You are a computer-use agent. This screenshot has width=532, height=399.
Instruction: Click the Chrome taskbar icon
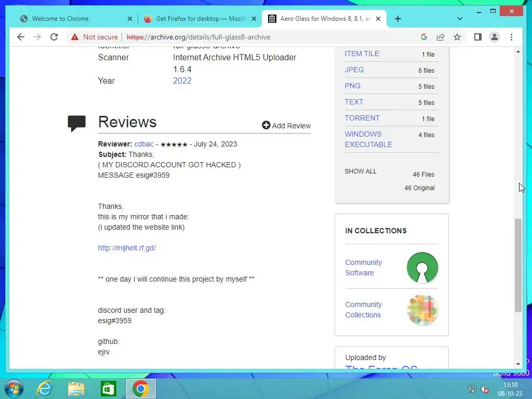[141, 389]
